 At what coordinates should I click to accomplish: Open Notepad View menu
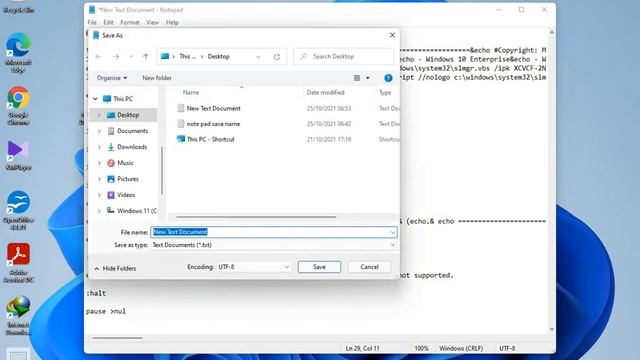pyautogui.click(x=152, y=22)
